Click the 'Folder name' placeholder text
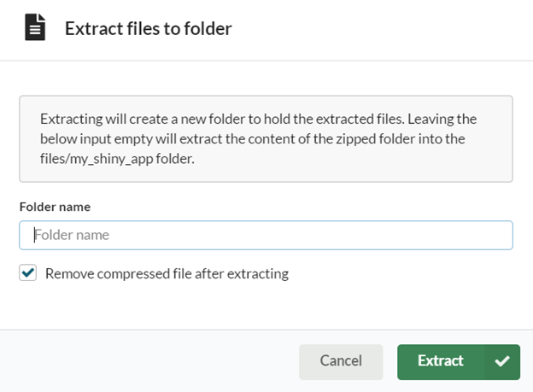Image resolution: width=533 pixels, height=392 pixels. (73, 235)
